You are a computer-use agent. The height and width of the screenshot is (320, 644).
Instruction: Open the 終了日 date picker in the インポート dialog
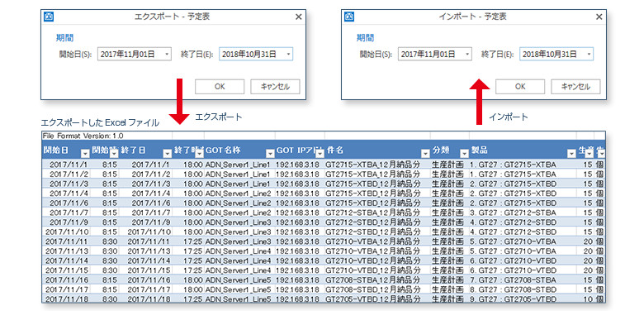click(589, 54)
